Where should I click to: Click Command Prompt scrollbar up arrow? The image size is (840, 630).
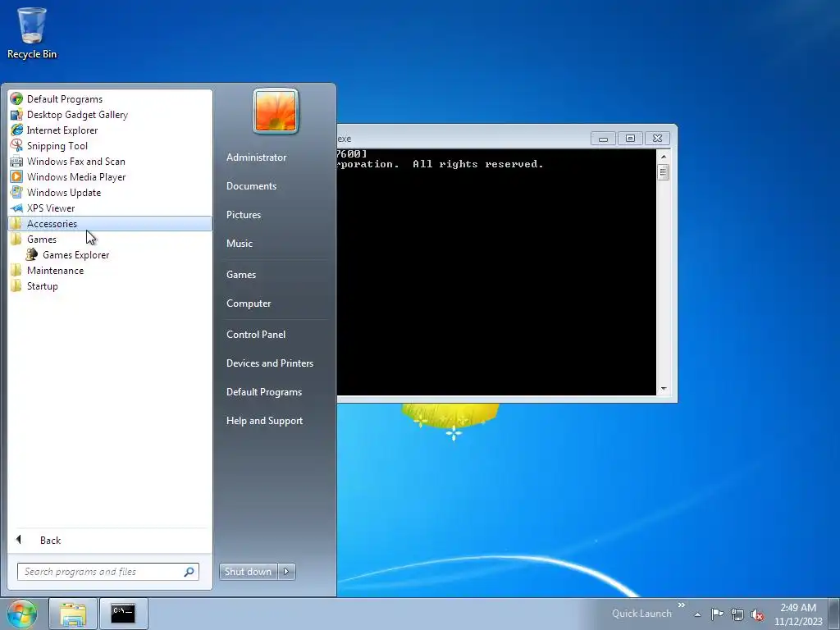(x=663, y=157)
